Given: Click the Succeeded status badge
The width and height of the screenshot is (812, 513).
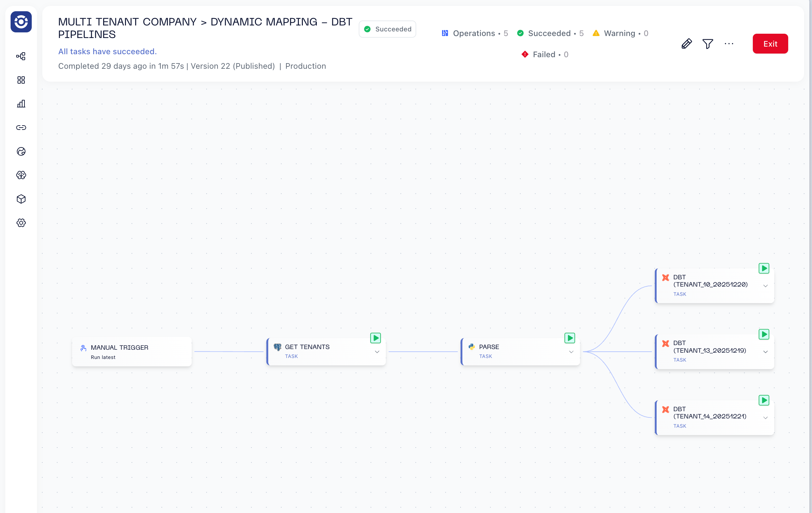Looking at the screenshot, I should click(x=387, y=29).
